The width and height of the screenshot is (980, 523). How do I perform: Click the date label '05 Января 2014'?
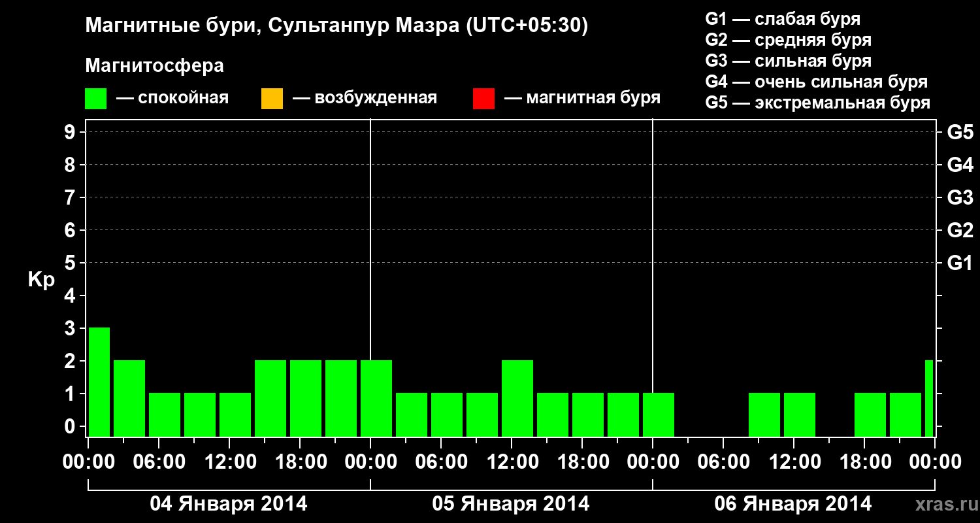511,504
